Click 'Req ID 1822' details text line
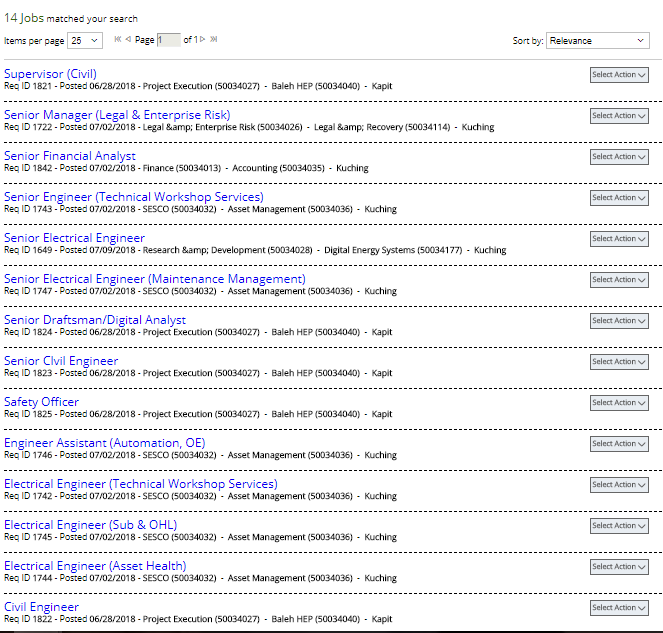 click(198, 619)
